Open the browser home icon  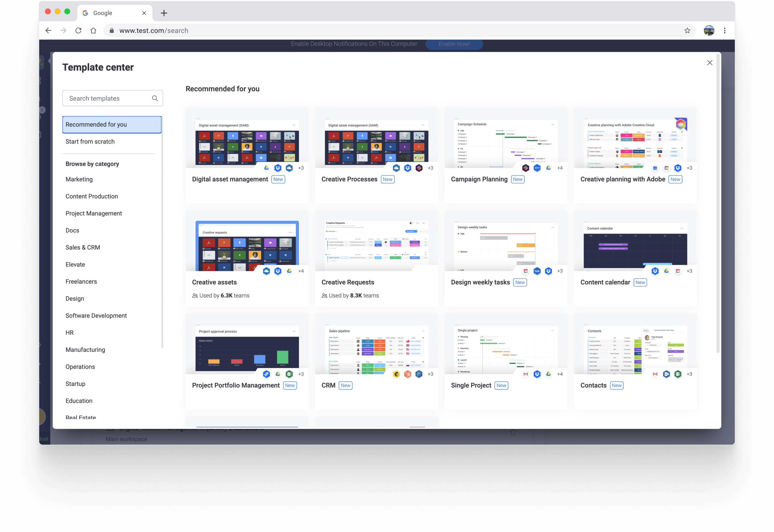[x=93, y=30]
